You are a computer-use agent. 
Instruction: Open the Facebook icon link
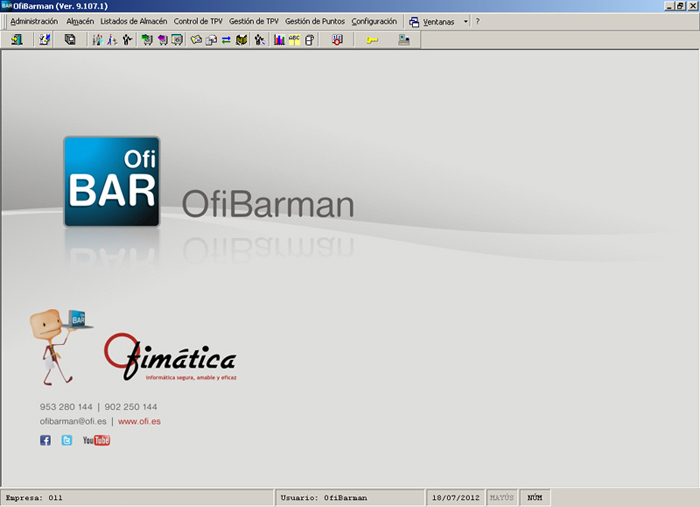pos(45,441)
